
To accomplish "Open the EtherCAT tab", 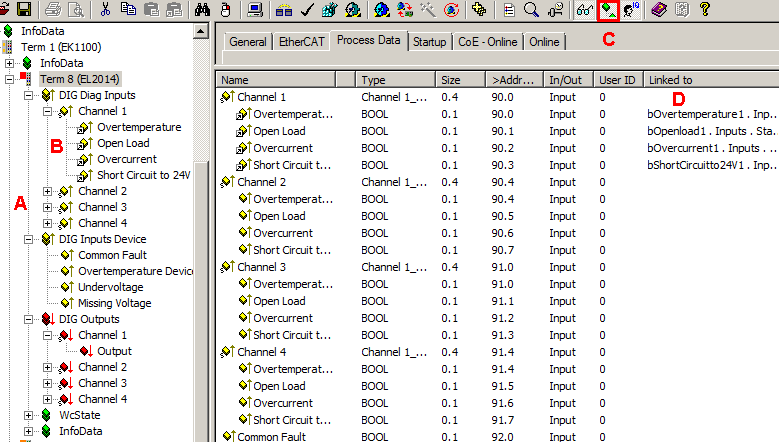I will click(x=302, y=42).
